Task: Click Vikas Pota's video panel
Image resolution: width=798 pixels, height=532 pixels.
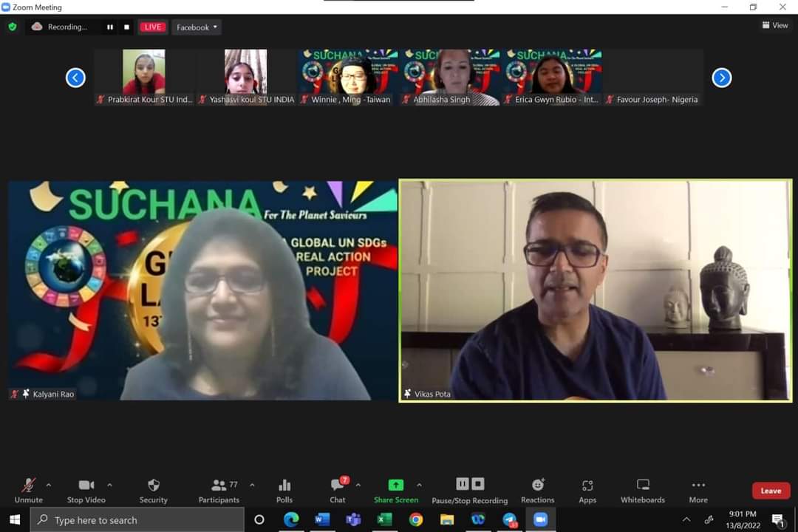Action: coord(596,290)
